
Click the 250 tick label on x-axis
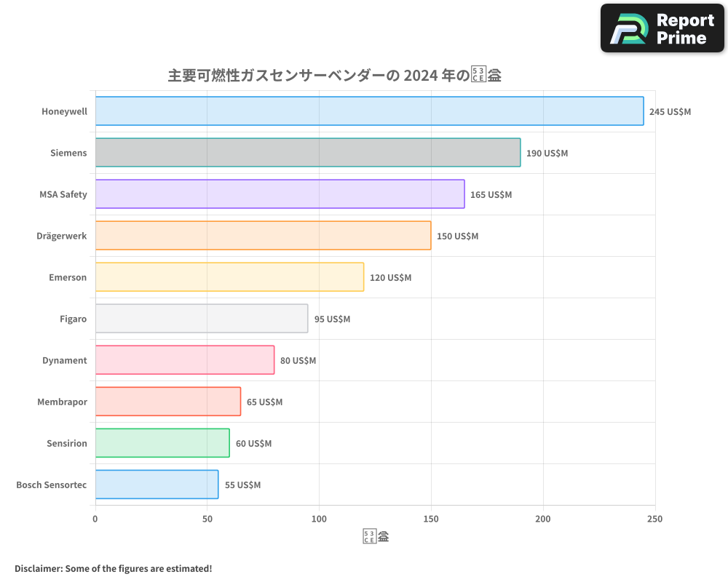[x=655, y=519]
